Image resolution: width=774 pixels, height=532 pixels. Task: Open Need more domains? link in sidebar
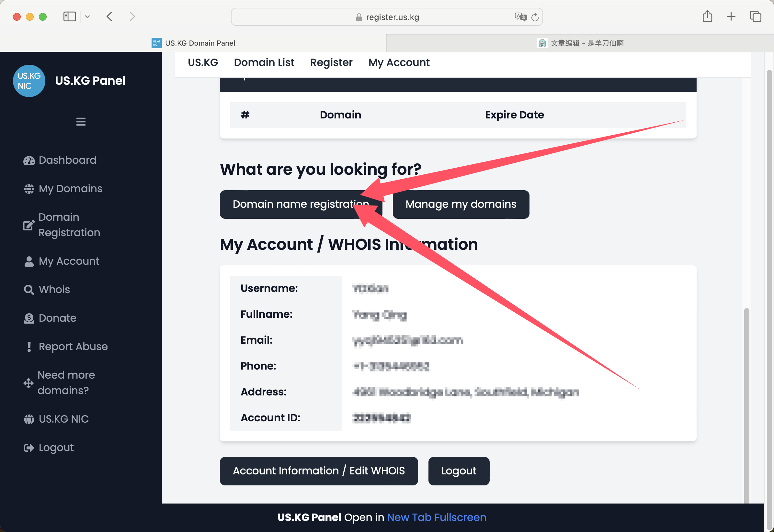(66, 383)
